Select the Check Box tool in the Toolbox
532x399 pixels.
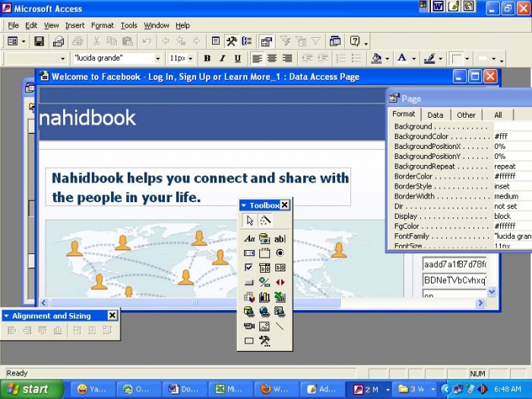tap(249, 268)
